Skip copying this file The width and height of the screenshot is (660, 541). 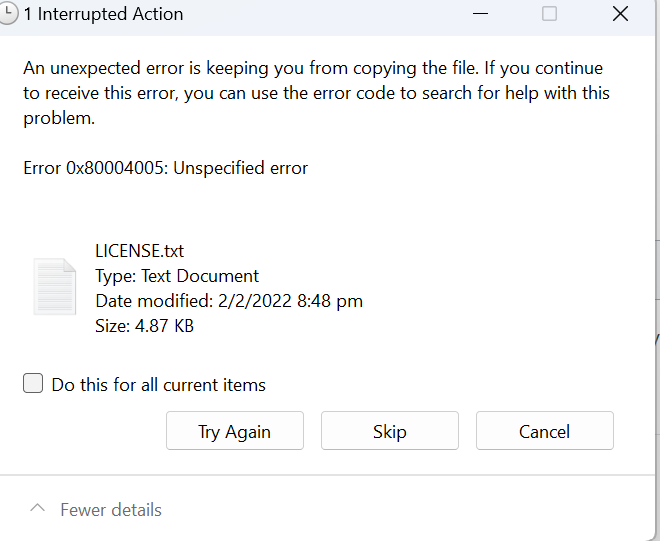389,432
